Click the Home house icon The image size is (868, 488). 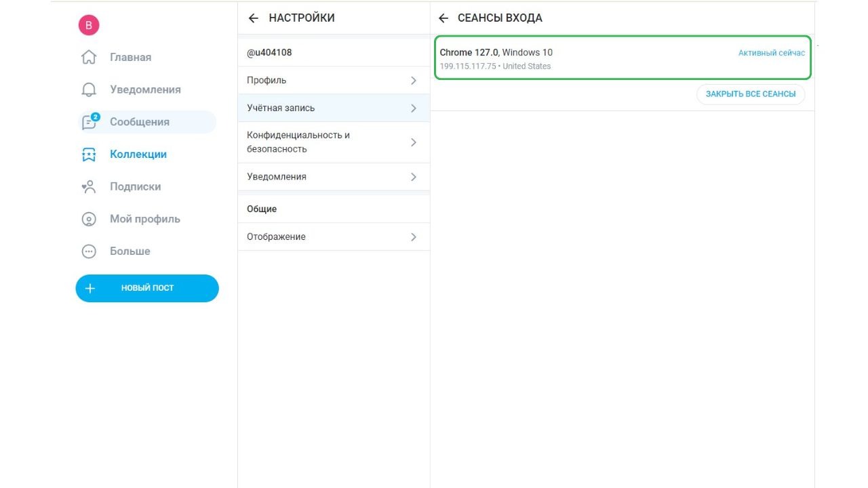[x=89, y=58]
